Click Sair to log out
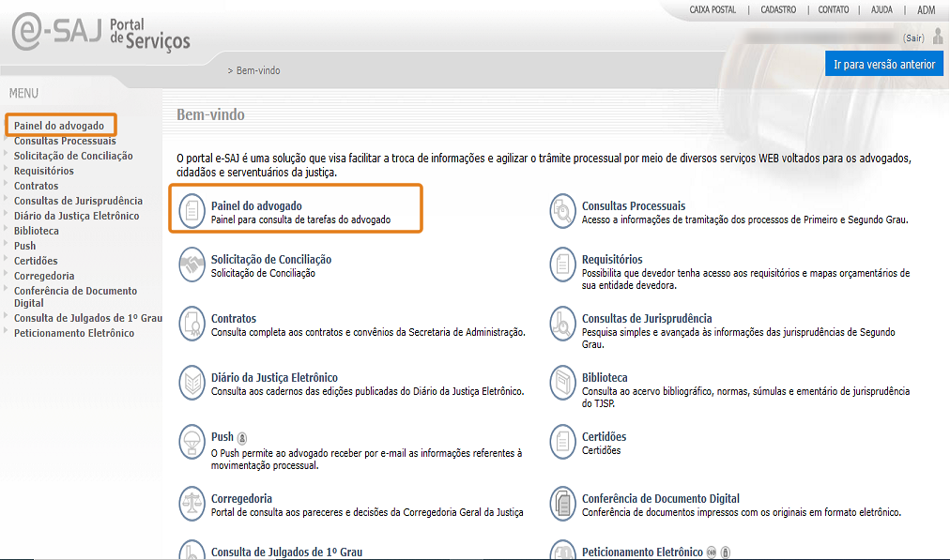Image resolution: width=950 pixels, height=560 pixels. click(913, 38)
